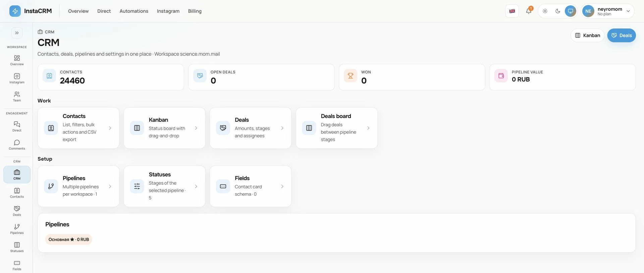Screen dimensions: 644x273
Task: Click the chevron on the Kanban card
Action: coord(196,128)
